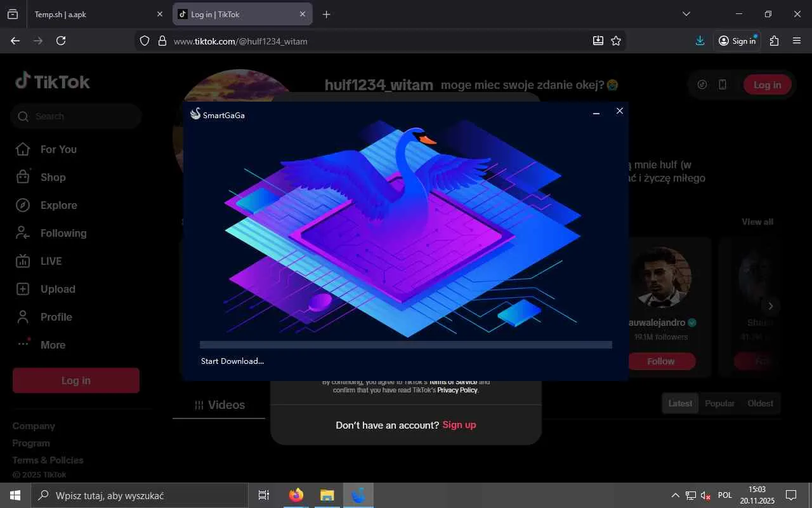Screen dimensions: 812x508
Task: Minimize the SmartGaGa installer window
Action: point(596,112)
